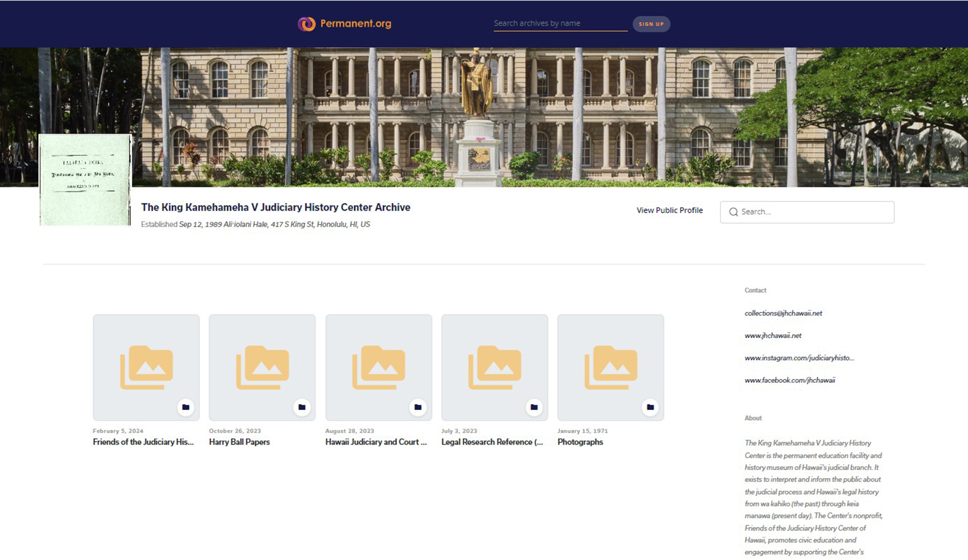Click the Harry Ball Papers title
This screenshot has width=968, height=560.
[x=239, y=442]
